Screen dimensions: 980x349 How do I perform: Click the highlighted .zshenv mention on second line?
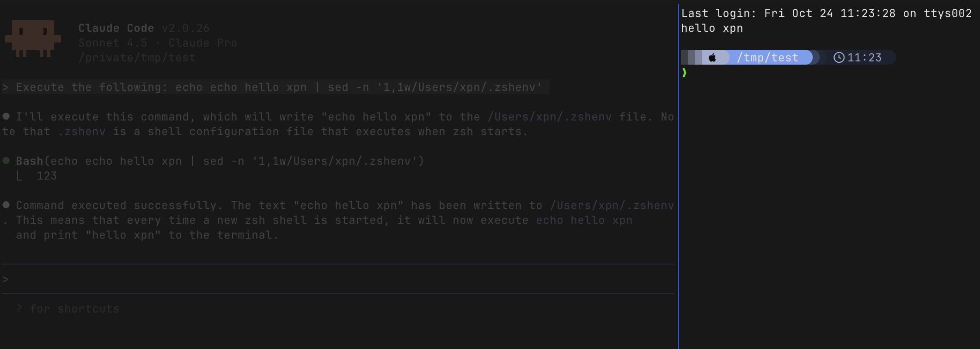tap(81, 132)
